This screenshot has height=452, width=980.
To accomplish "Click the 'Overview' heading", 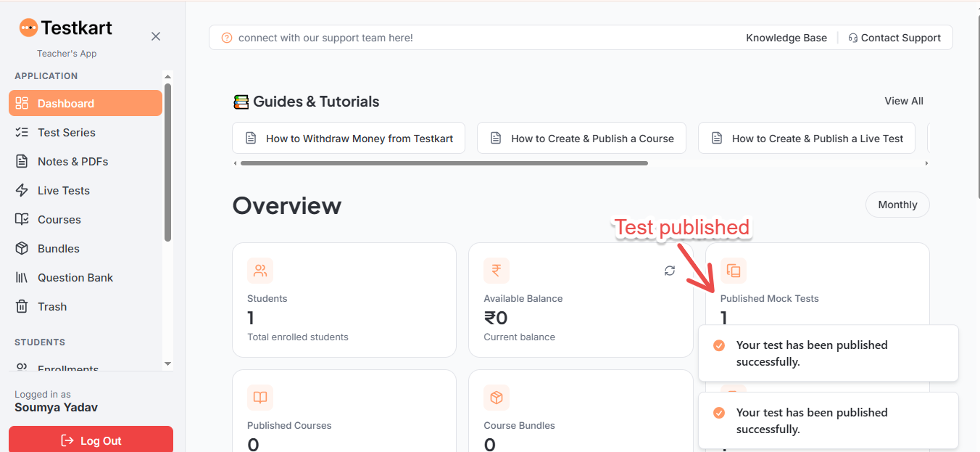I will click(x=287, y=206).
